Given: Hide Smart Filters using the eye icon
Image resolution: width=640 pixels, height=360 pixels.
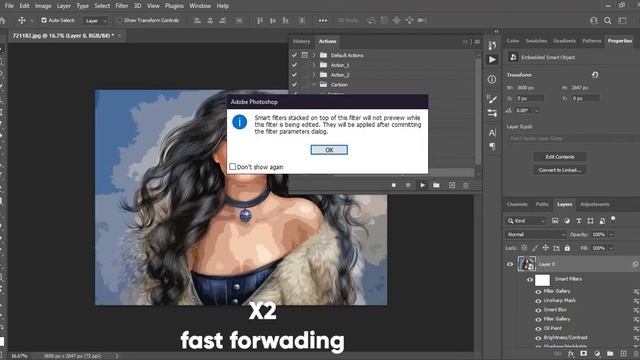Looking at the screenshot, I should tap(529, 280).
